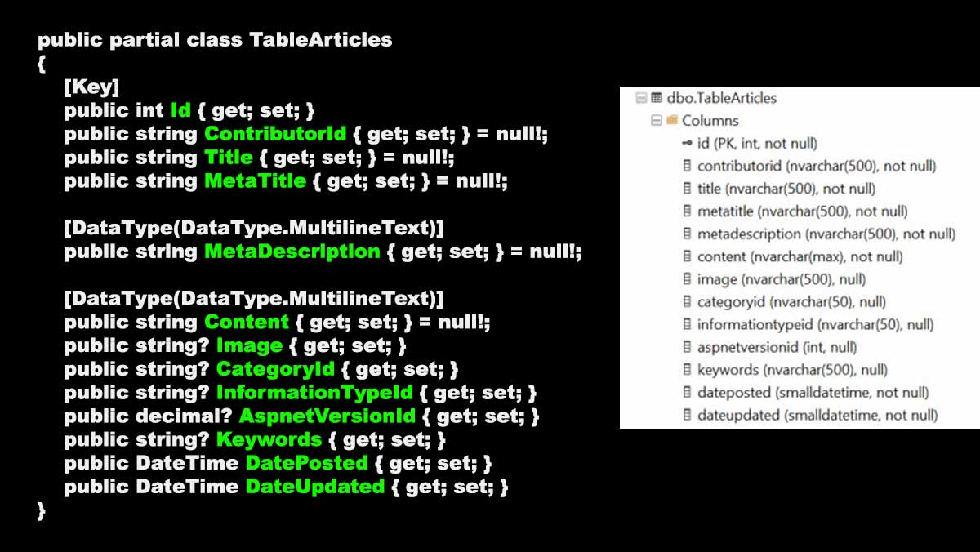Select the aspnetversionid int column
Screen dimensions: 980x552
tap(777, 347)
